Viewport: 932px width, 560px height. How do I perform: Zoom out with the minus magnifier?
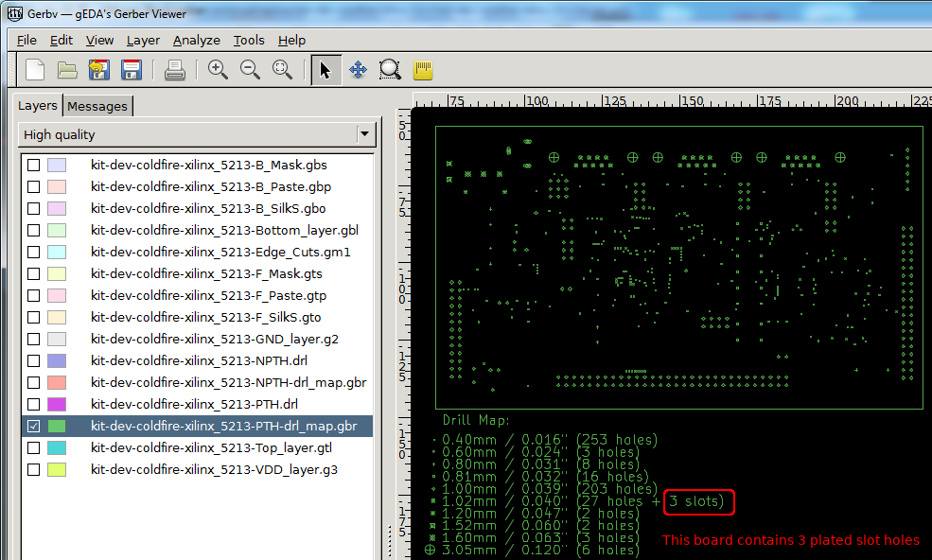point(250,70)
